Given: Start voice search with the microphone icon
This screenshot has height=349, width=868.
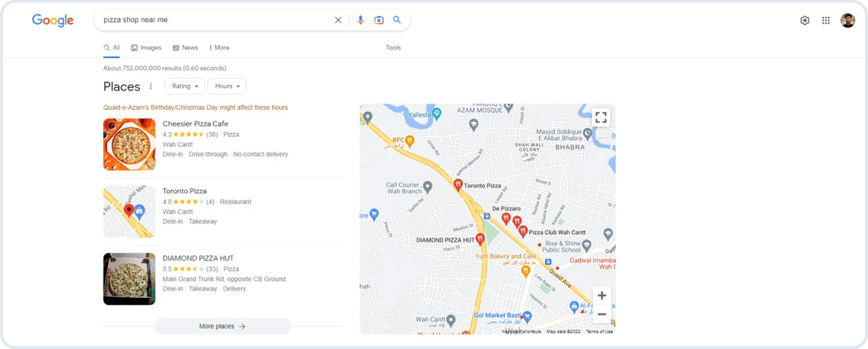Looking at the screenshot, I should [361, 21].
